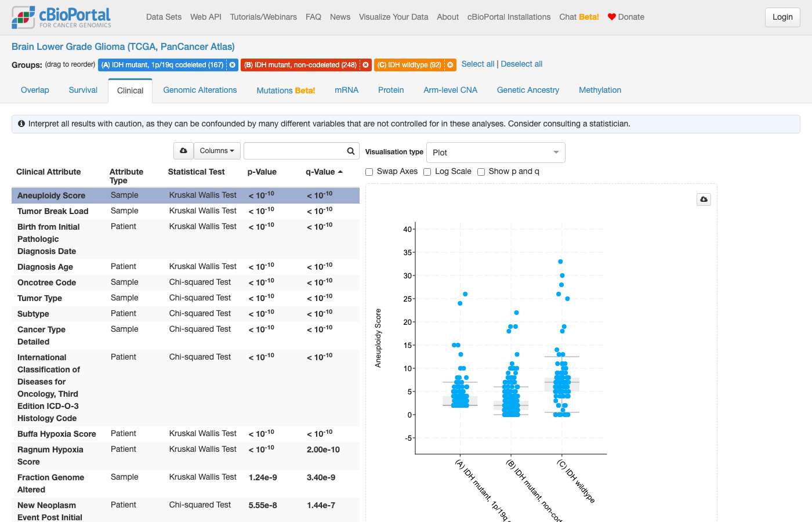Click the info icon in the caution banner

pyautogui.click(x=21, y=124)
